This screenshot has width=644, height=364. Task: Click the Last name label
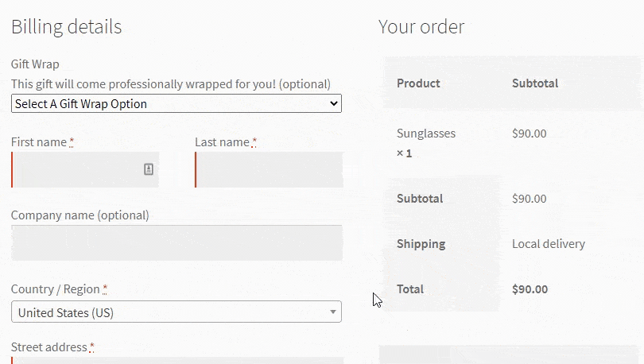tap(222, 142)
